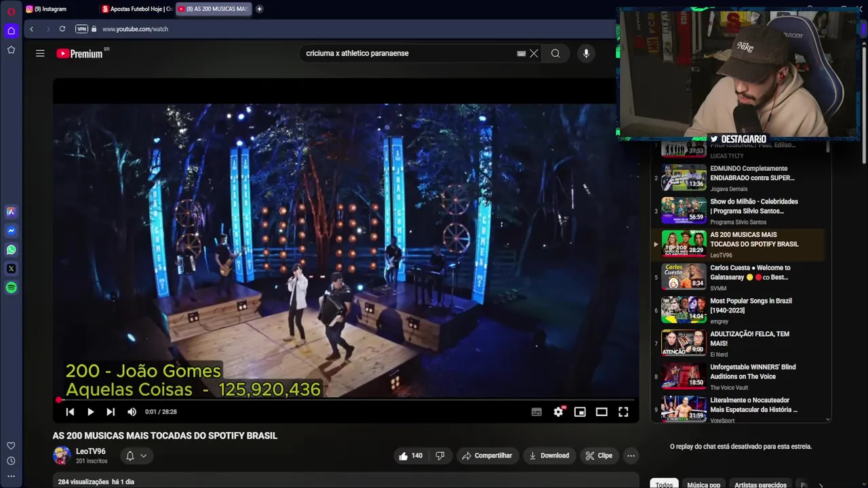Select AS 200 MUSICAS MAIS TOCADAS playlist item

point(739,245)
